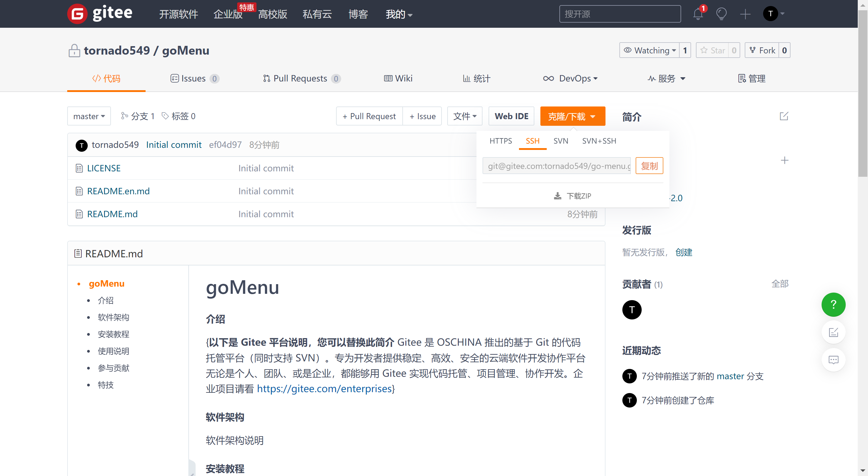Jump to 软件架构 in README outline
Screen dimensions: 868x476
click(113, 317)
